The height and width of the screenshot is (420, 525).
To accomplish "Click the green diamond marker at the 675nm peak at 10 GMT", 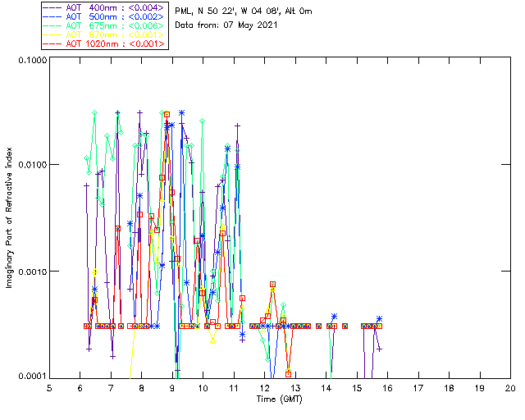I will pos(203,121).
